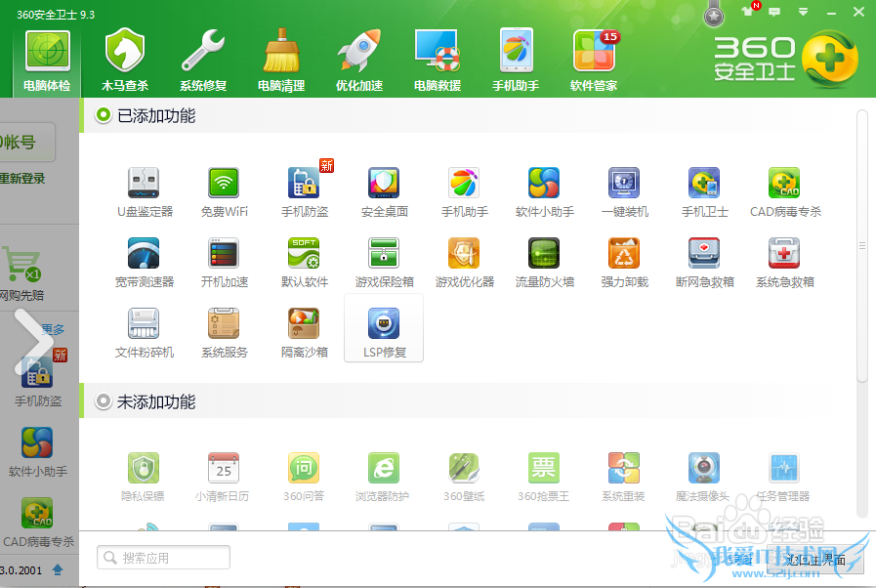876x588 pixels.
Task: Add 隐私保镖 function
Action: [143, 478]
